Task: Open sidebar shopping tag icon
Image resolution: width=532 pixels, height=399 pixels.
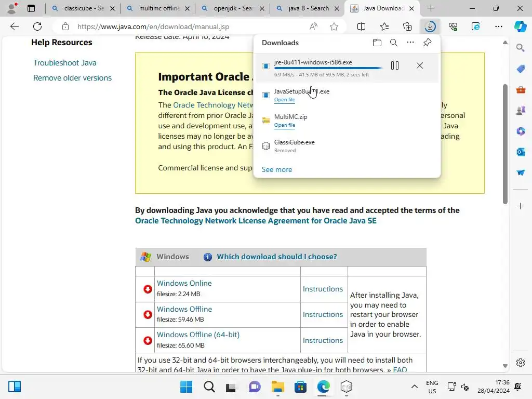Action: point(521,69)
